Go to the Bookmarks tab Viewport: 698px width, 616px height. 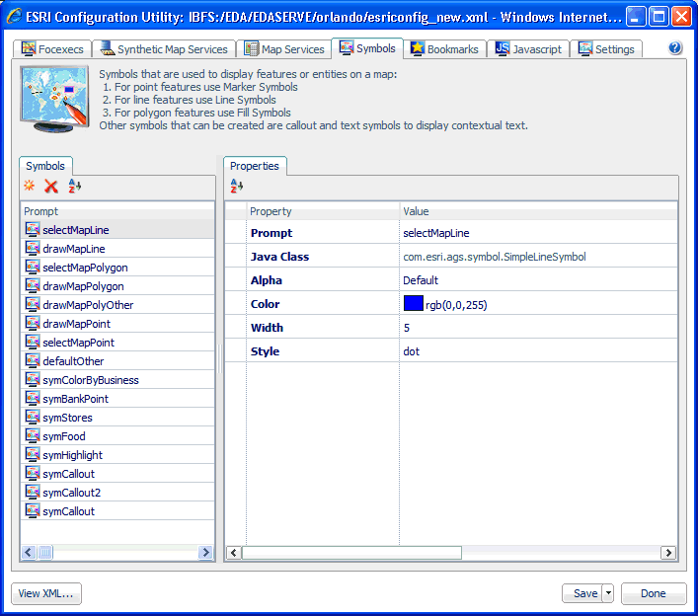[x=444, y=49]
